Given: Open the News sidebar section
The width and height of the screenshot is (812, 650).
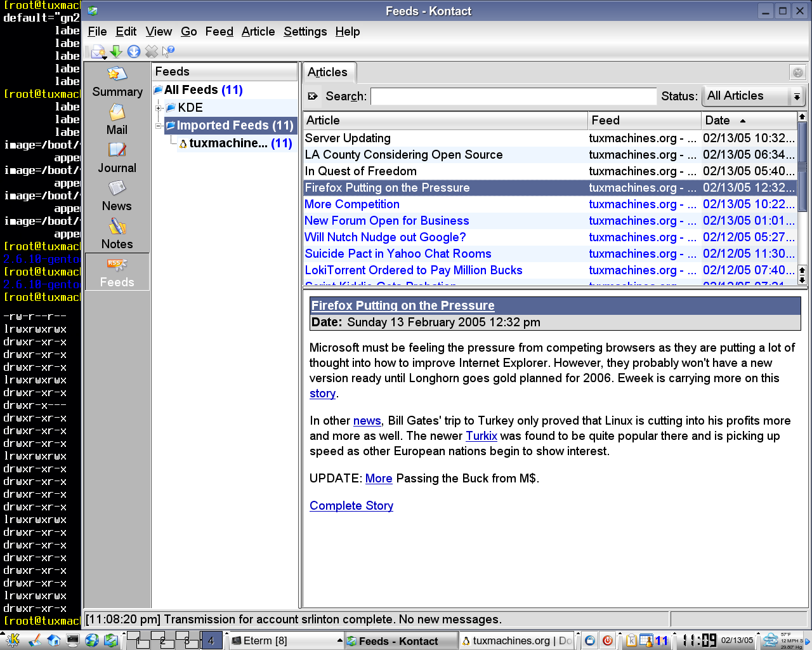Looking at the screenshot, I should [117, 197].
